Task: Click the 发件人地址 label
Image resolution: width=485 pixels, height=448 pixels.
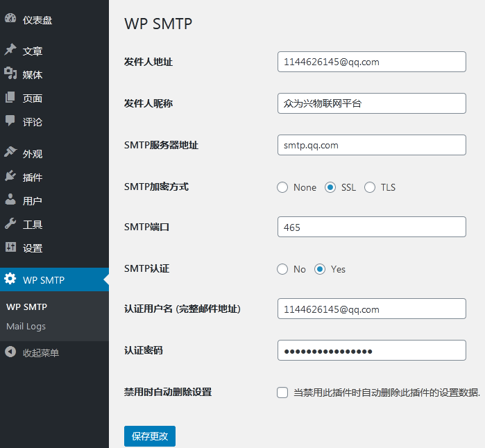Action: coord(148,62)
